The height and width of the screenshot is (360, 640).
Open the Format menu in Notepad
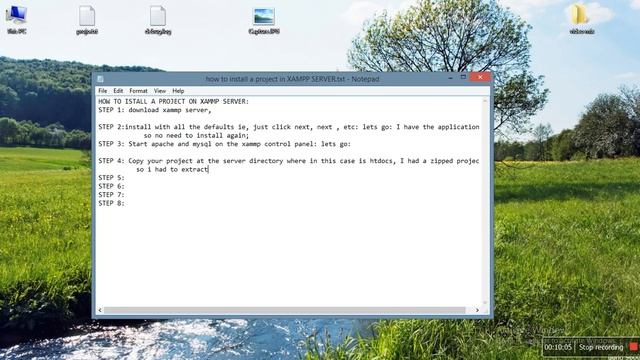click(138, 91)
